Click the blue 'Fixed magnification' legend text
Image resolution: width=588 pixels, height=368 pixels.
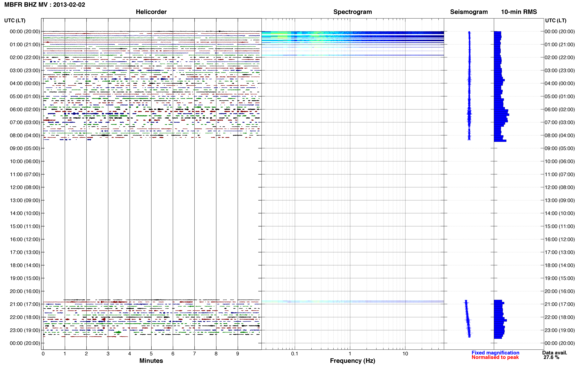[495, 353]
